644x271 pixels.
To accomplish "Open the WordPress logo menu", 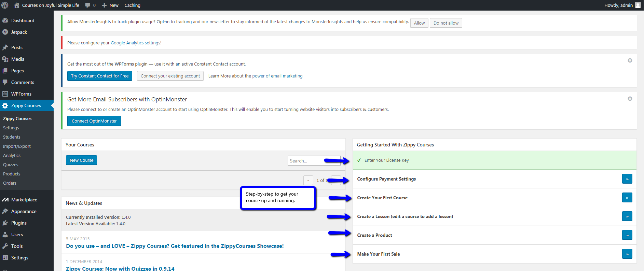I will click(x=5, y=5).
